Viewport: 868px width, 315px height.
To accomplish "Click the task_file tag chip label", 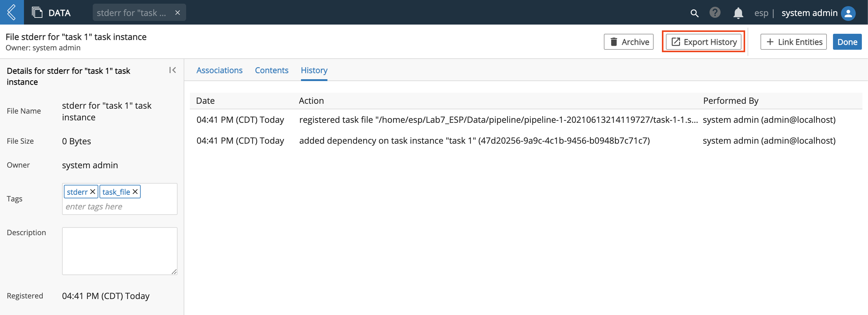I will click(116, 192).
